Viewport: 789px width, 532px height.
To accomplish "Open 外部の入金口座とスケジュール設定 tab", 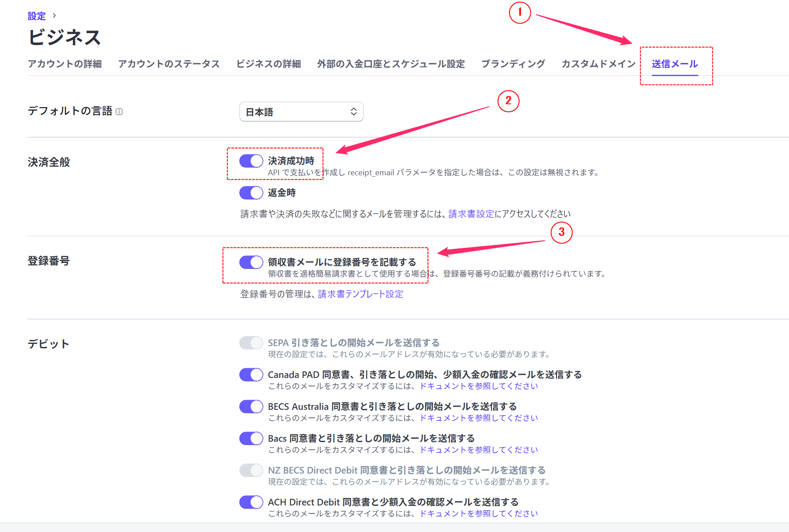I will pos(391,64).
